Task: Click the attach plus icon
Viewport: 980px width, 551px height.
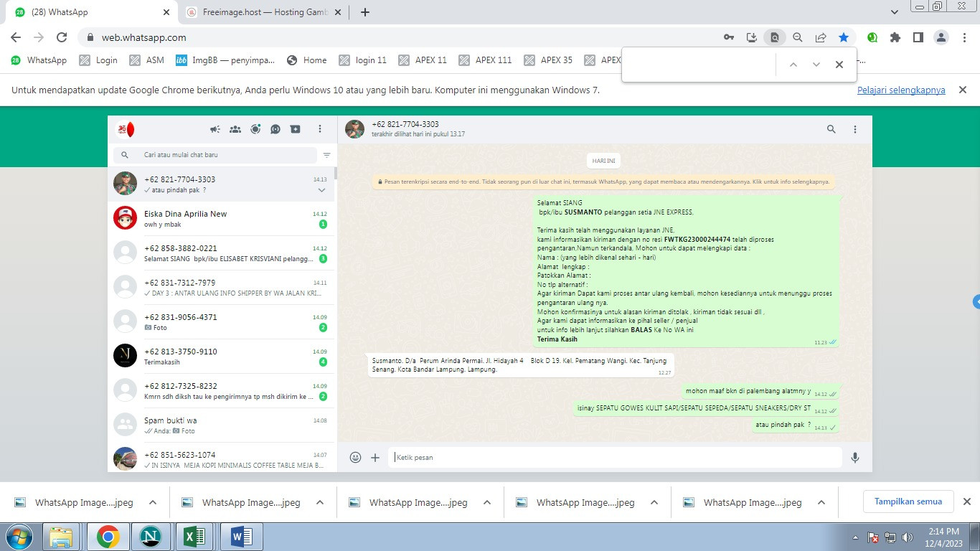Action: point(375,457)
